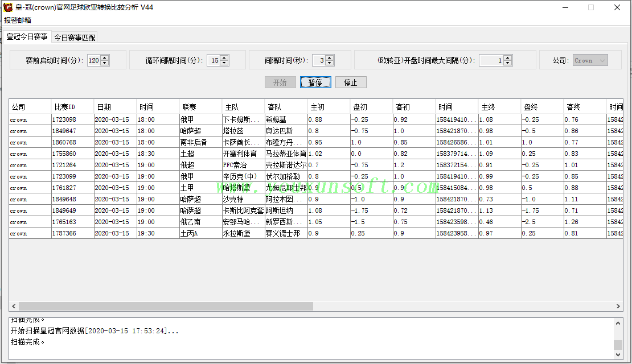Viewport: 632px width, 364px height.
Task: Click the 盘终 column header
Action: pos(543,107)
